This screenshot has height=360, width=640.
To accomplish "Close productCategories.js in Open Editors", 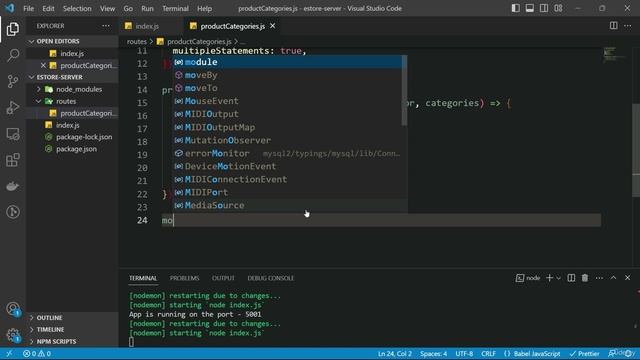I will (43, 65).
